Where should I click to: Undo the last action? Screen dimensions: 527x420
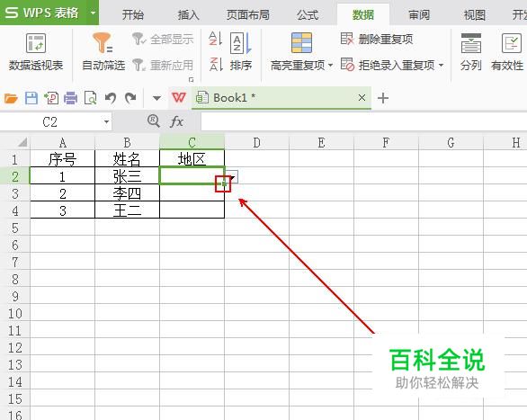point(111,98)
